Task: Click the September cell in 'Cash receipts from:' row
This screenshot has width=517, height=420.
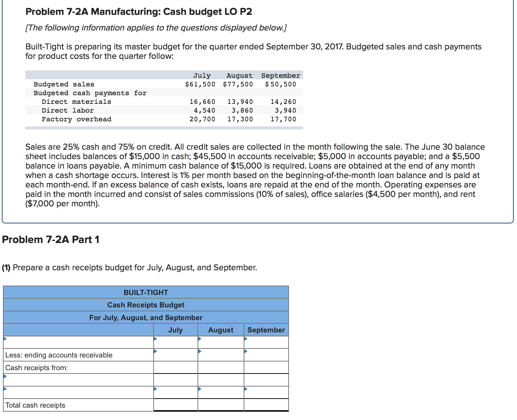Action: 266,368
